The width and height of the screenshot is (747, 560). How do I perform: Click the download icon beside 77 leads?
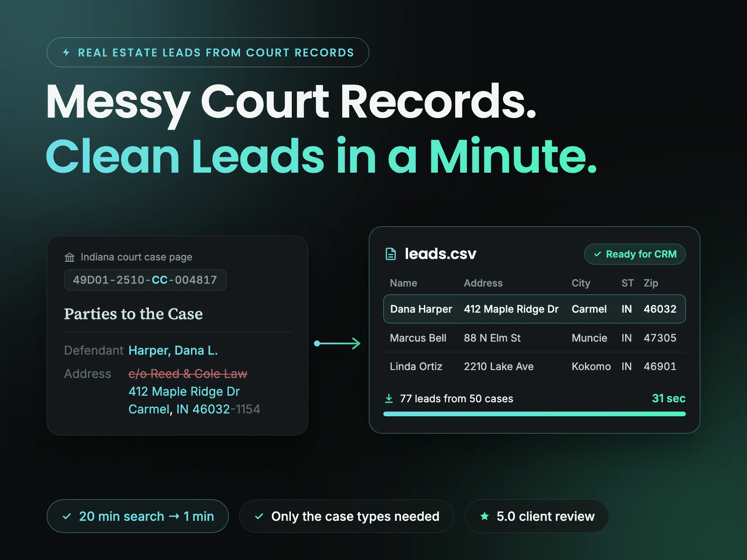[389, 398]
